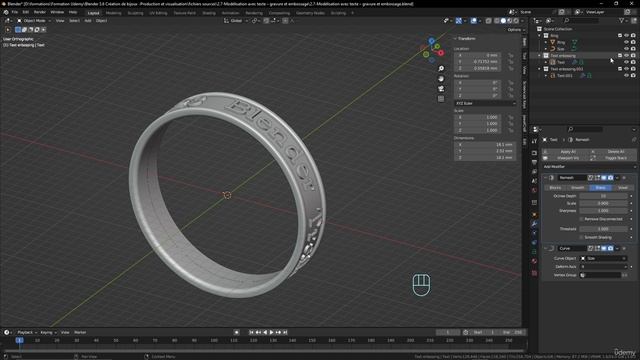
Task: Open the XYZ Euler rotation mode dropdown
Action: (x=485, y=103)
